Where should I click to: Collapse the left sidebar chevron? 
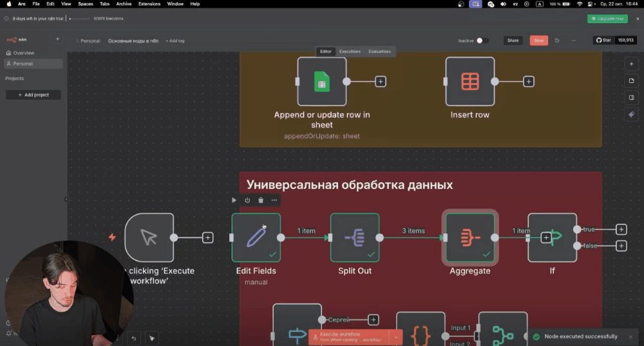(x=66, y=199)
